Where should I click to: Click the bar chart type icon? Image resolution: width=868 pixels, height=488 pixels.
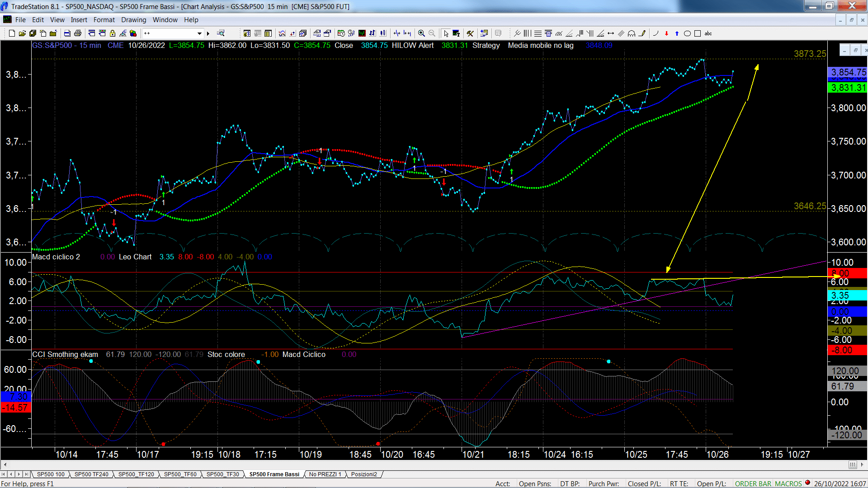coord(373,33)
